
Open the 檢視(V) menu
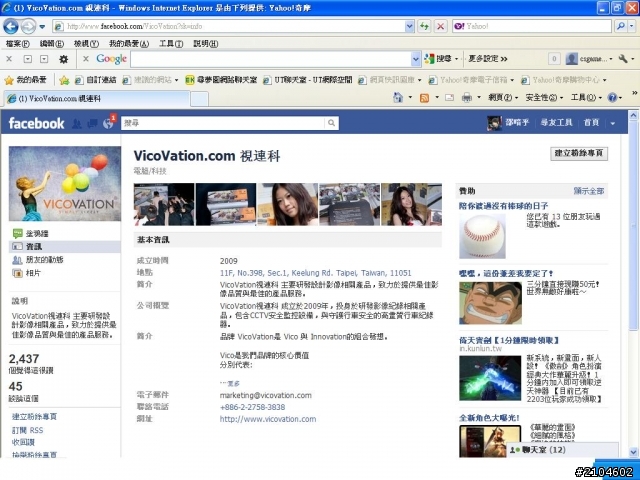tap(86, 44)
